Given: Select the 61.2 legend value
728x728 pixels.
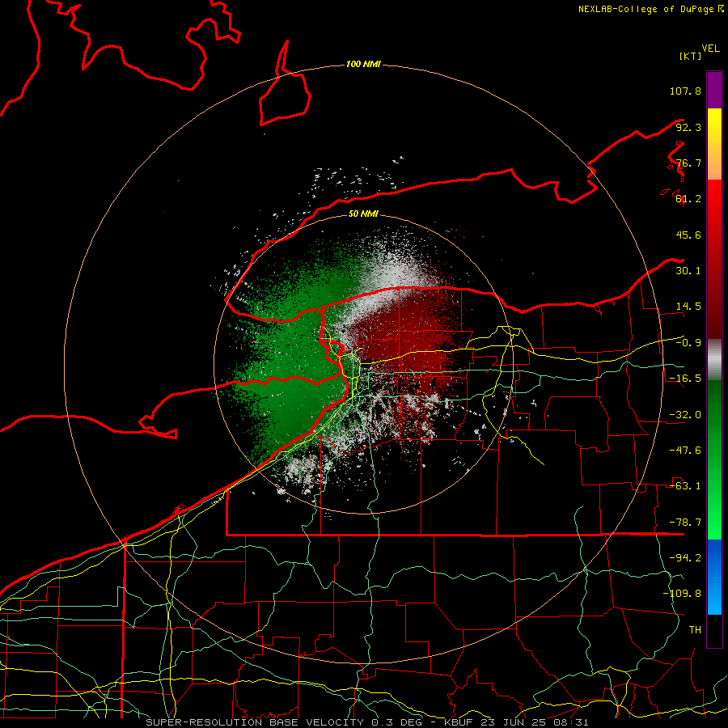Looking at the screenshot, I should 688,199.
